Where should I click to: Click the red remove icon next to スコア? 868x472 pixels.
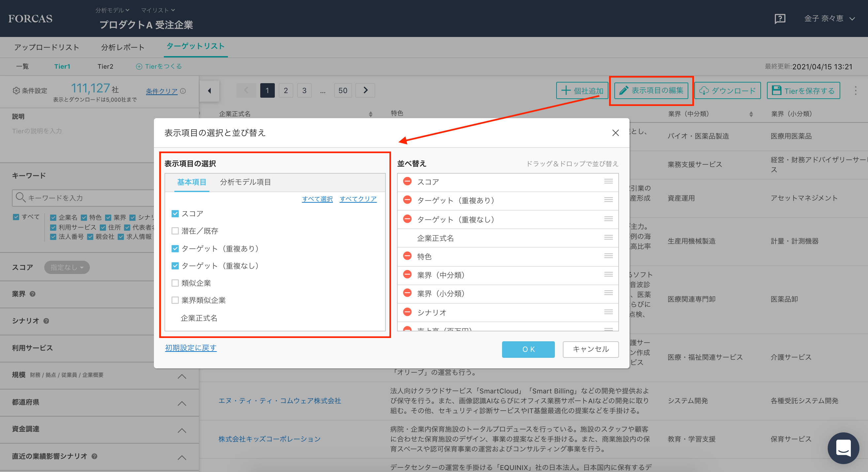[x=407, y=182]
